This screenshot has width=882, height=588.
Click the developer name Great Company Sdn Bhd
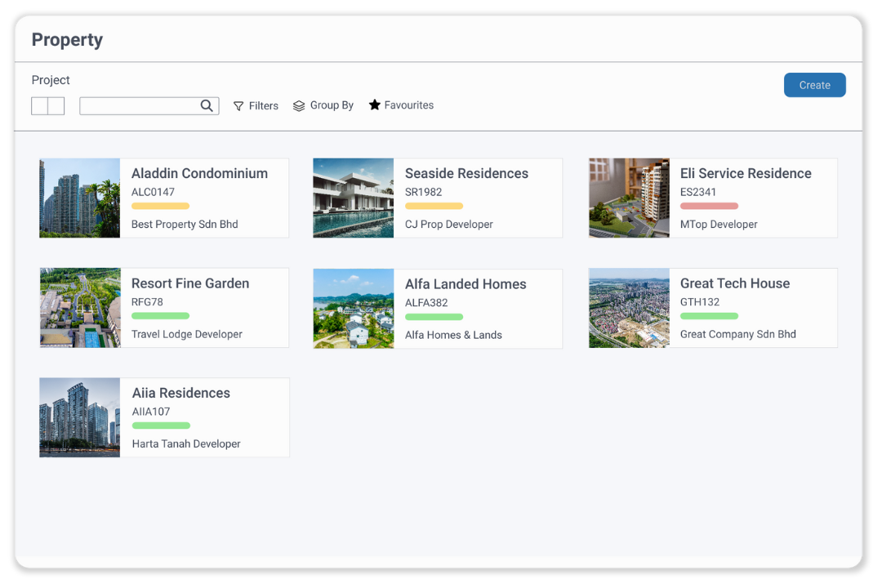coord(738,334)
